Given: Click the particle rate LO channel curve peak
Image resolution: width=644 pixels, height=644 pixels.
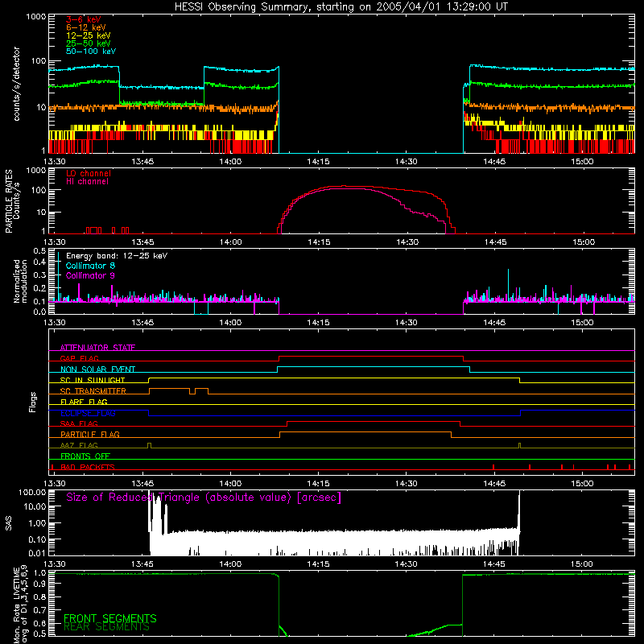Looking at the screenshot, I should click(345, 186).
